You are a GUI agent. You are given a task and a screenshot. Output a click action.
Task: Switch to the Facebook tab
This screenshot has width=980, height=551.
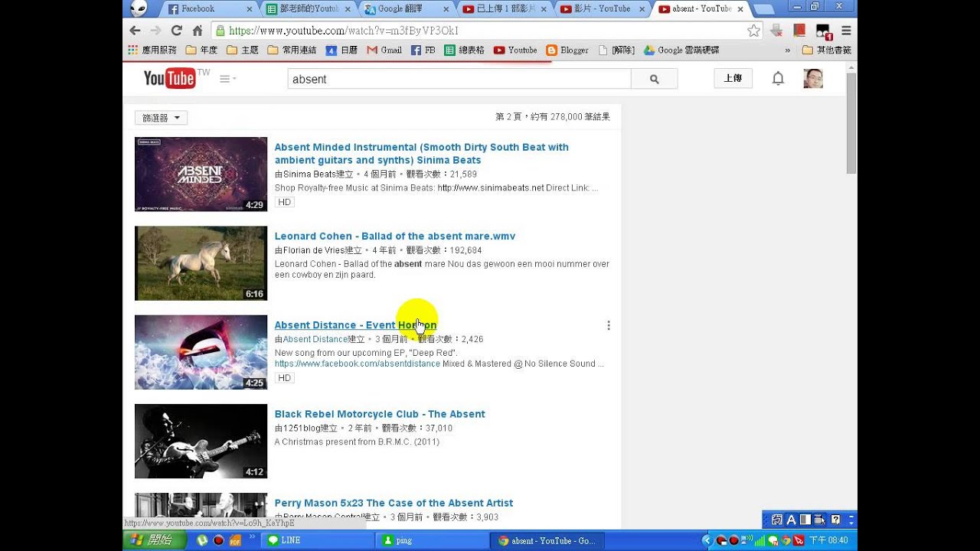click(208, 8)
